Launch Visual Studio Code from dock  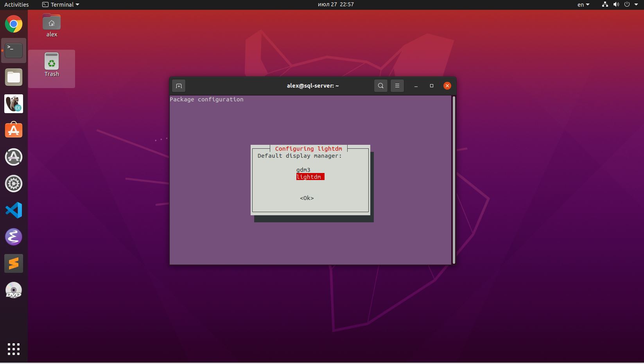[x=14, y=210]
